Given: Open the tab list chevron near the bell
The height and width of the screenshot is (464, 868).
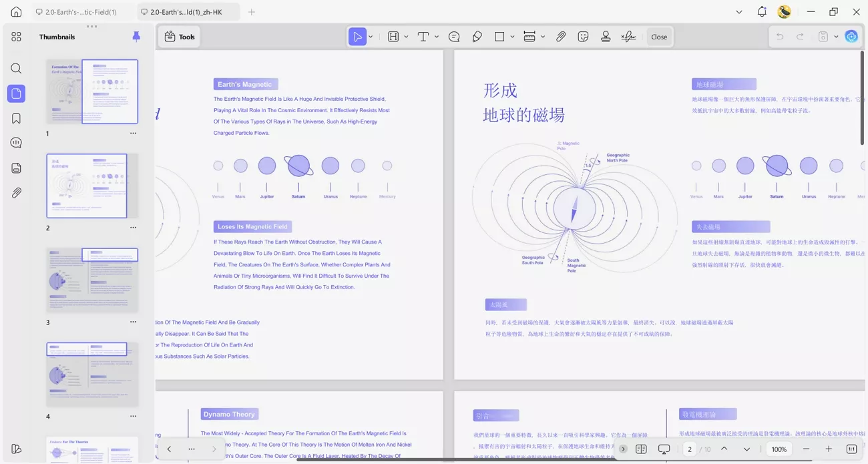Looking at the screenshot, I should (x=738, y=11).
